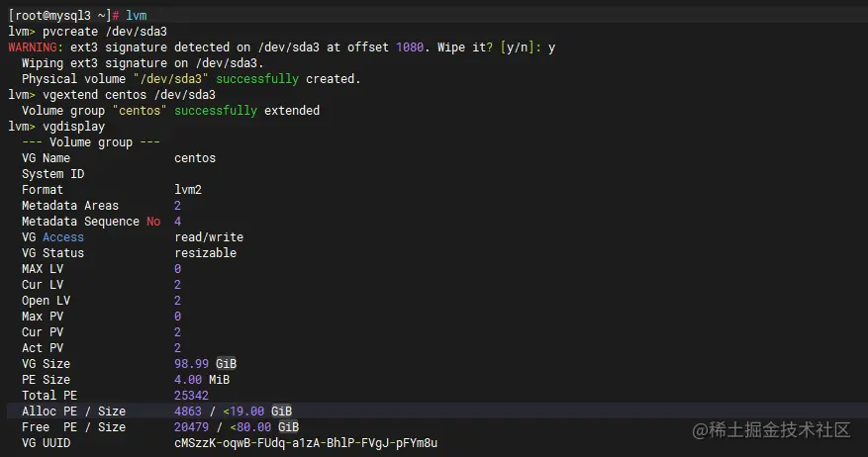This screenshot has width=868, height=457.
Task: Click the VG UUID string 'cMSzzK-oqwB-...'
Action: (306, 442)
